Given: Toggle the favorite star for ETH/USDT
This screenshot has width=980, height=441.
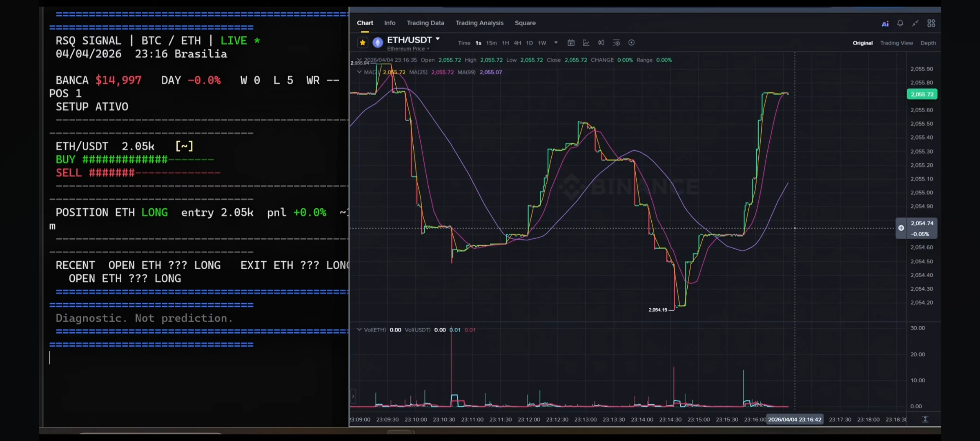Looking at the screenshot, I should 362,42.
